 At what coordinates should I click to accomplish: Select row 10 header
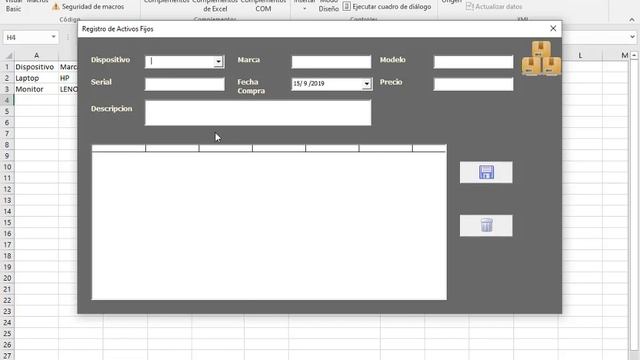7,167
